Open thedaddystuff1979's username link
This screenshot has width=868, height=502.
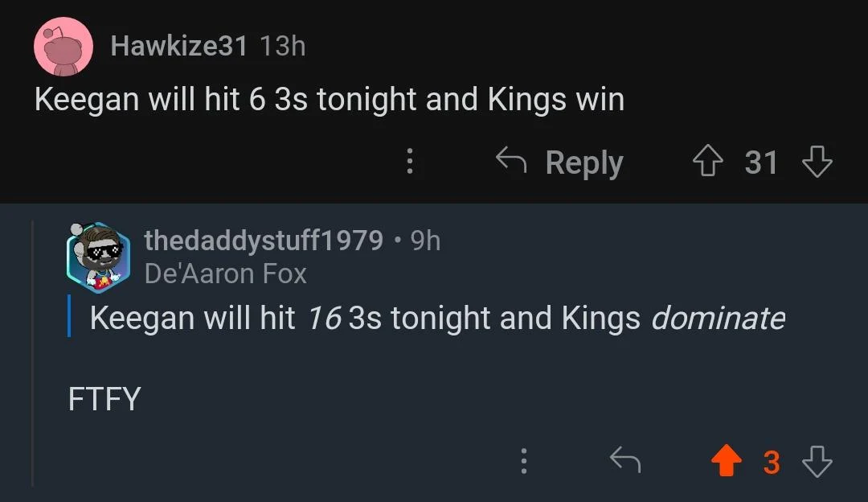pyautogui.click(x=263, y=240)
